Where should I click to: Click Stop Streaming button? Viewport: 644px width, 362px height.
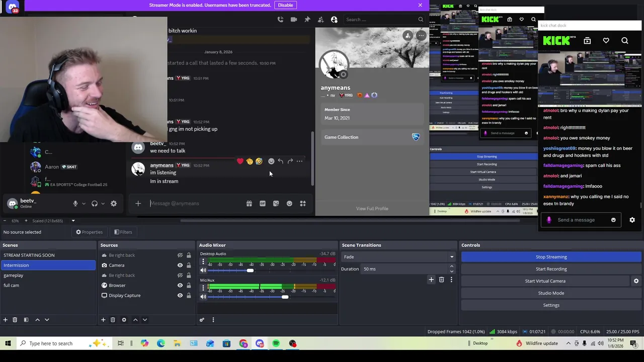coord(551,257)
